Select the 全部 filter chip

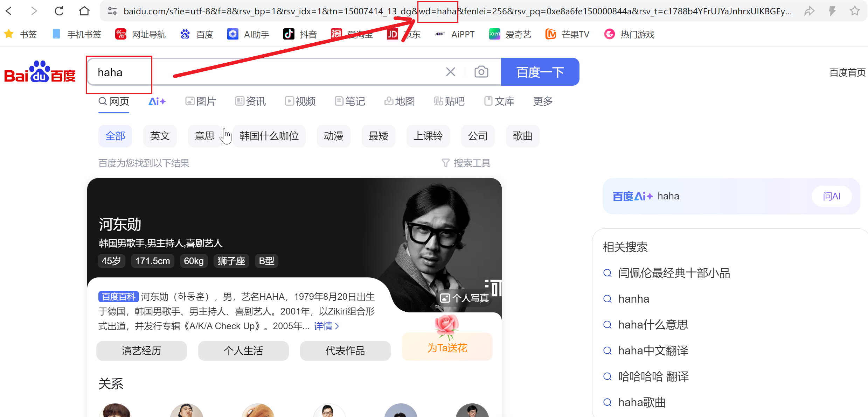pos(115,136)
